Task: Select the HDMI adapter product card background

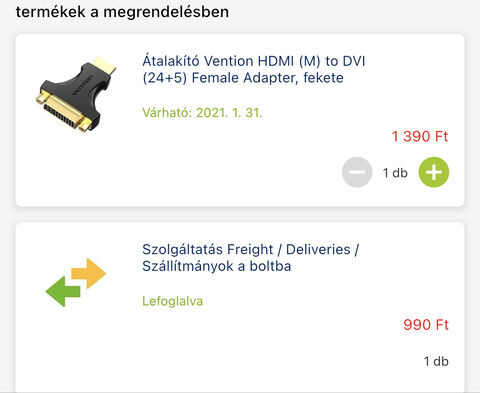Action: [240, 120]
